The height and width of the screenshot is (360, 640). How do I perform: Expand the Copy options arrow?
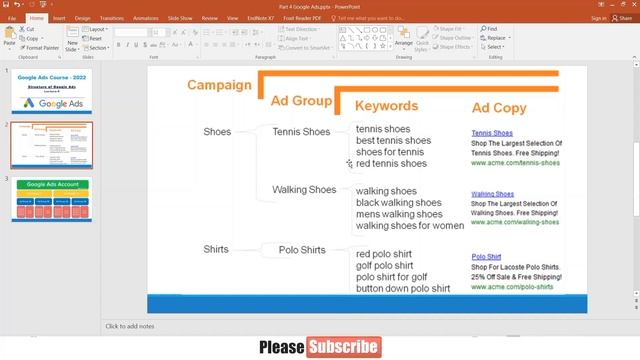[42, 38]
